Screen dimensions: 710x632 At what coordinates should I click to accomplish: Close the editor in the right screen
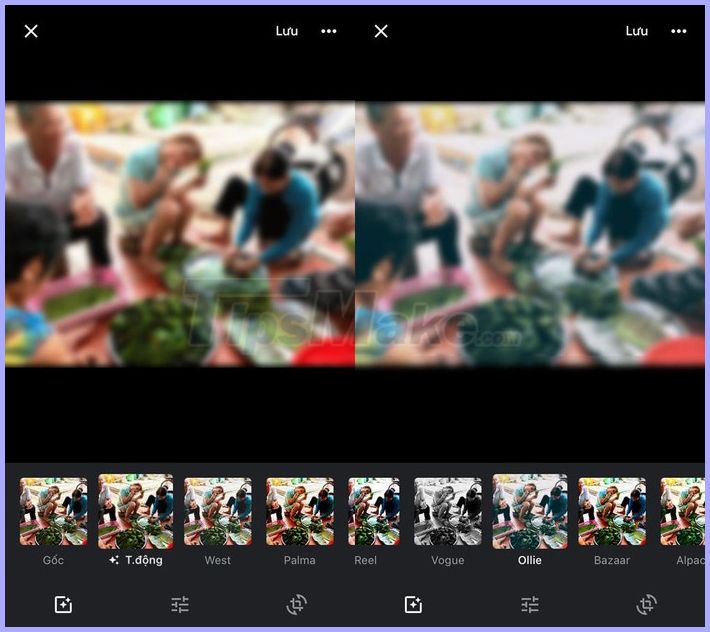coord(381,31)
